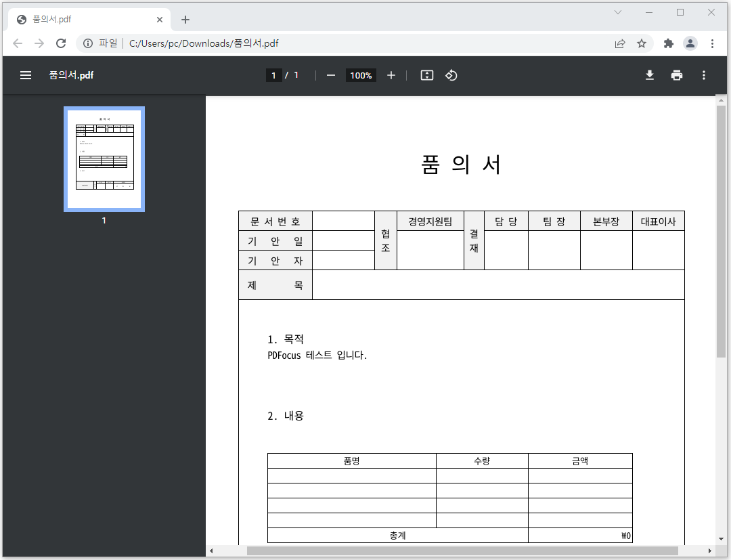This screenshot has width=731, height=560.
Task: Click the 품명 column header
Action: point(352,461)
